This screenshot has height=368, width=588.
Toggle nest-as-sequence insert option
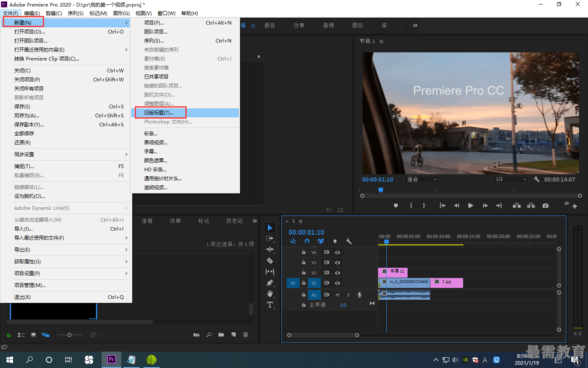coord(293,241)
